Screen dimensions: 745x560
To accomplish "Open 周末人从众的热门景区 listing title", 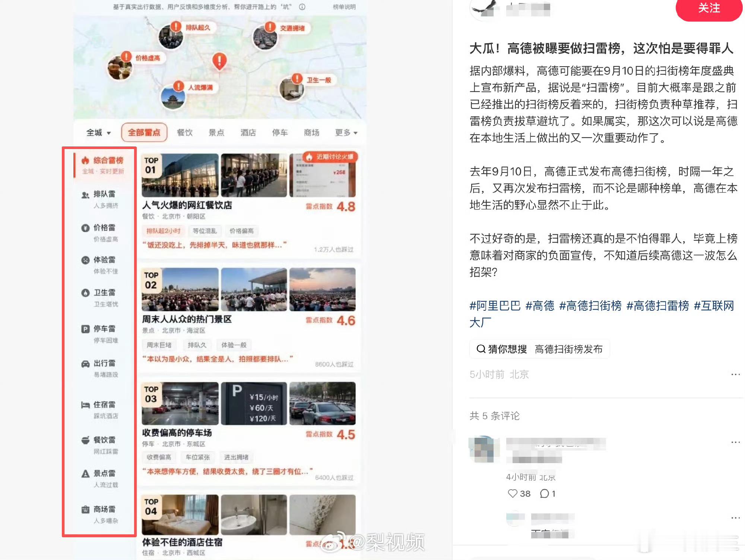I will (187, 319).
